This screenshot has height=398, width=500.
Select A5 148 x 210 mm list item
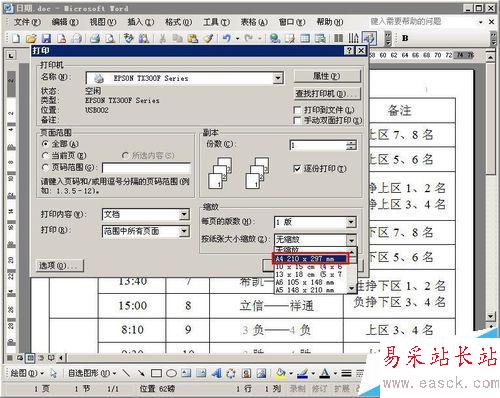(x=311, y=290)
